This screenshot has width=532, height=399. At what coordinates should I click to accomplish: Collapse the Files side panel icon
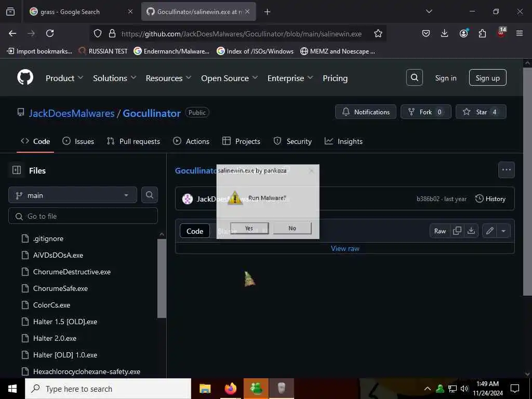point(17,170)
